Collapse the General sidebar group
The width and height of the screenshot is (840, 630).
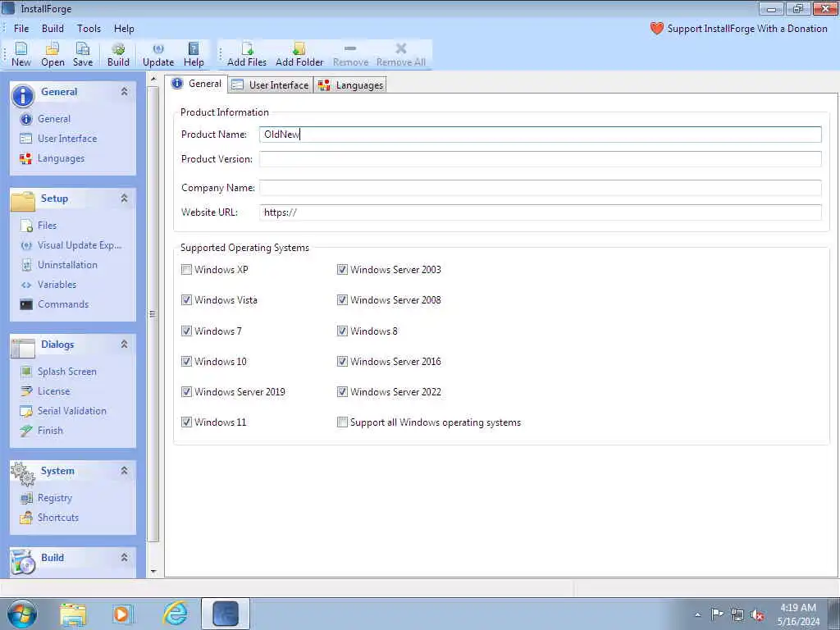(x=125, y=92)
